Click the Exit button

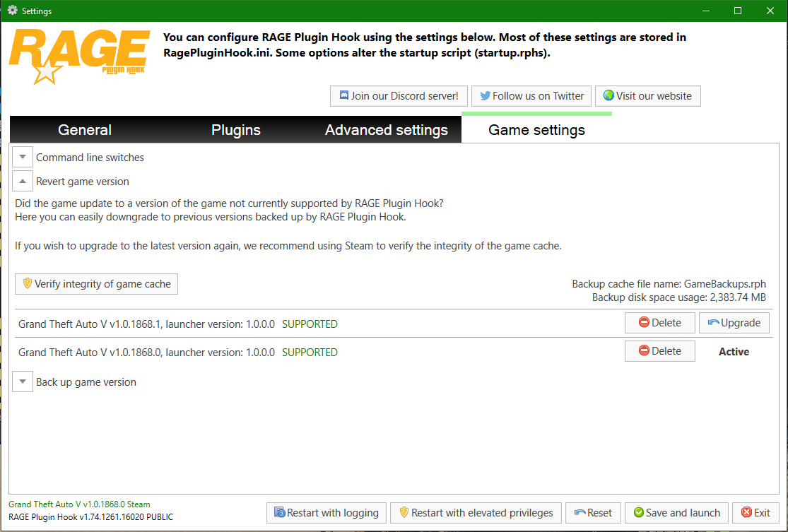pos(755,513)
